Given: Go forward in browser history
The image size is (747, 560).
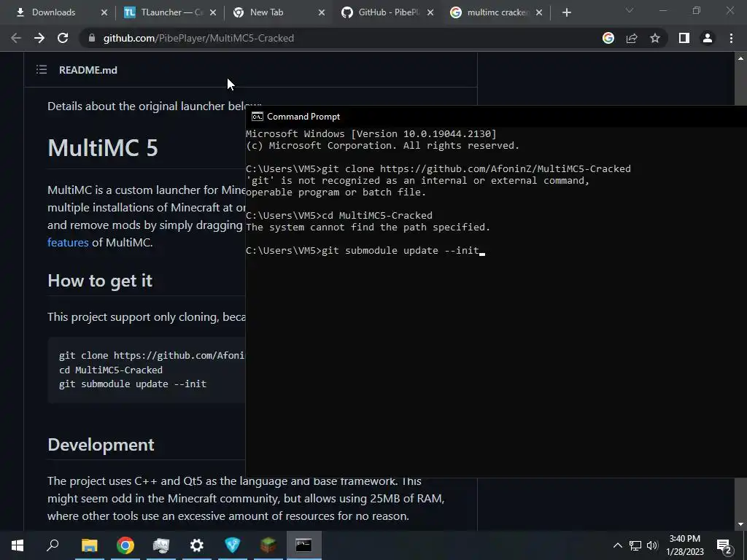Looking at the screenshot, I should pyautogui.click(x=39, y=38).
